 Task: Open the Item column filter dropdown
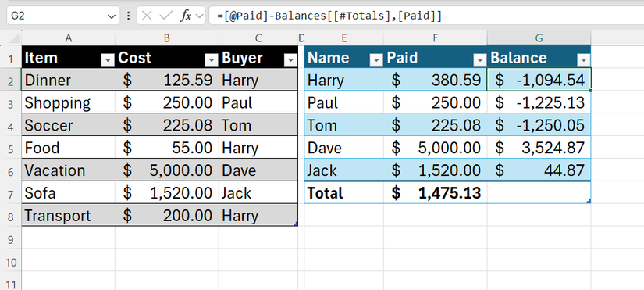coord(108,60)
